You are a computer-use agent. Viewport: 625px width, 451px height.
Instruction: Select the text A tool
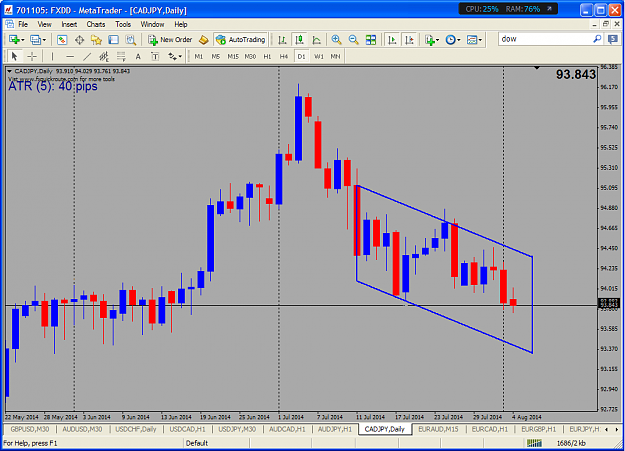[138, 56]
